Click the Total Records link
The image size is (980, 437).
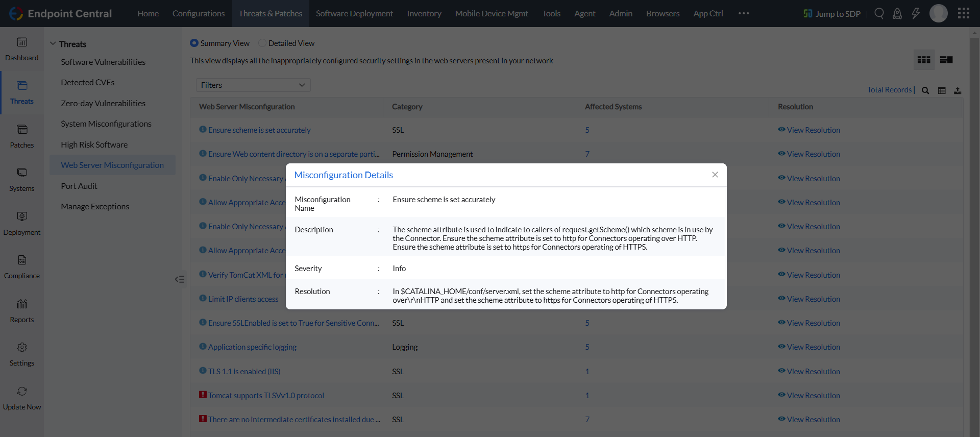coord(889,90)
